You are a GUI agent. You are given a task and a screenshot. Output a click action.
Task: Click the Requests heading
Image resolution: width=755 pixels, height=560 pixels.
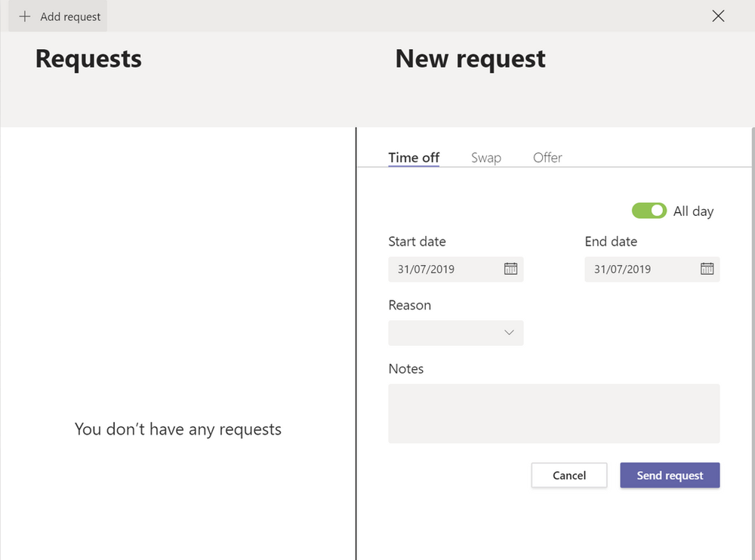pyautogui.click(x=88, y=59)
